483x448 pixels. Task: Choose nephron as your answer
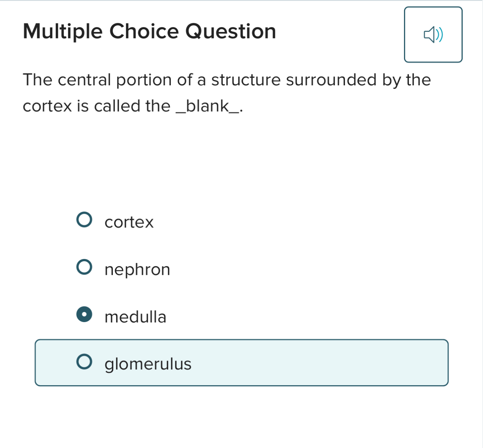coord(85,267)
